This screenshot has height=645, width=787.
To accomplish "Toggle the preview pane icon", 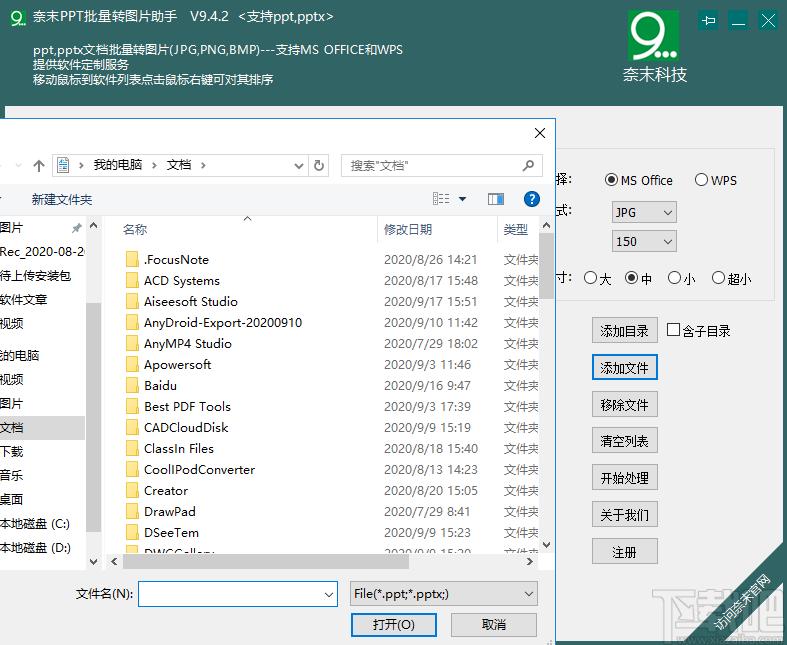I will coord(496,199).
